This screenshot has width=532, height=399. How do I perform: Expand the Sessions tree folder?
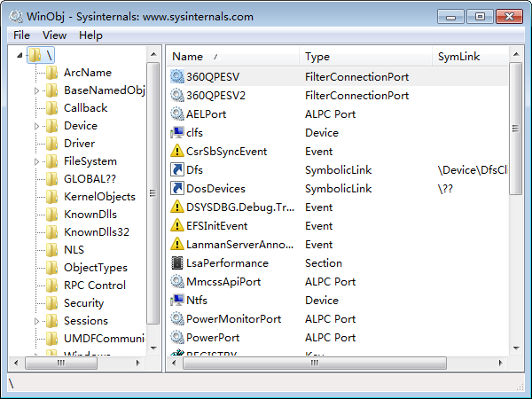point(36,321)
